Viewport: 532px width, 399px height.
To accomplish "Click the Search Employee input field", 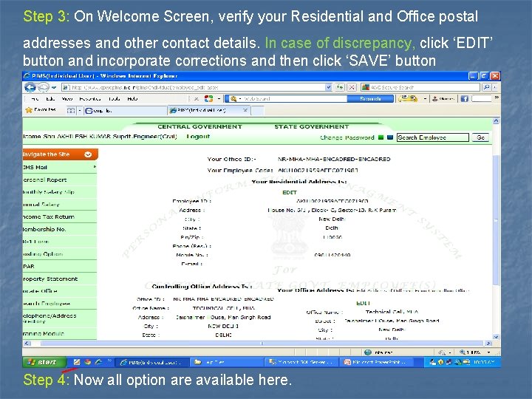I will pos(432,137).
